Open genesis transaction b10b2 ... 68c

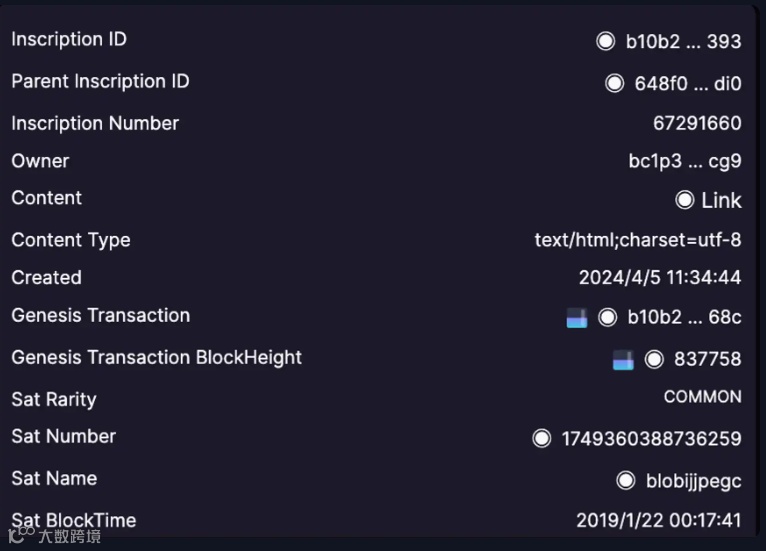(x=684, y=318)
